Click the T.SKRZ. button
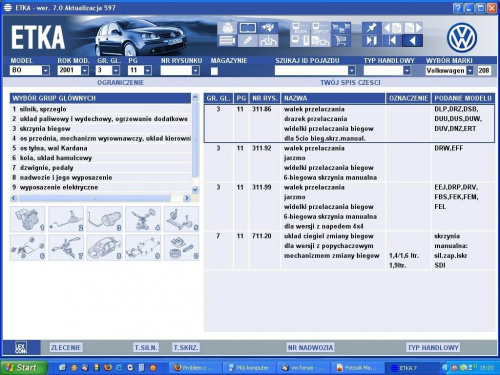 [x=186, y=348]
